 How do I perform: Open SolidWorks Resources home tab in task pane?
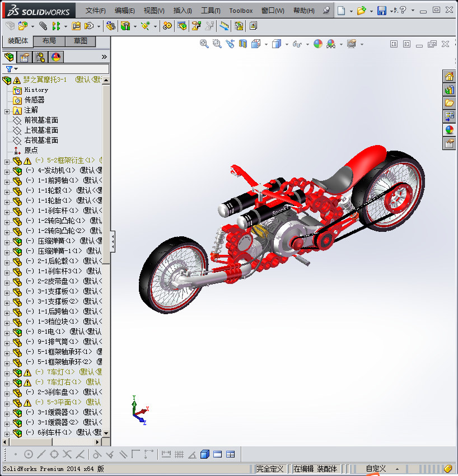pos(449,76)
